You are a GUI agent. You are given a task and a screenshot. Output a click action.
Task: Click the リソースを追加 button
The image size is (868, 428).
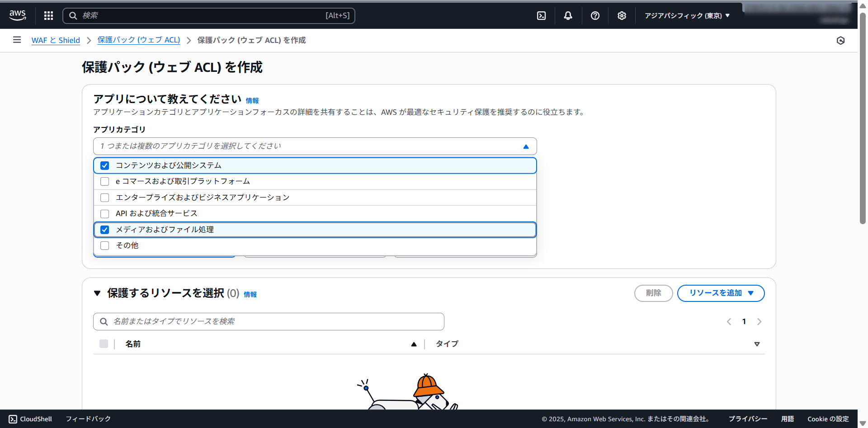pos(721,293)
